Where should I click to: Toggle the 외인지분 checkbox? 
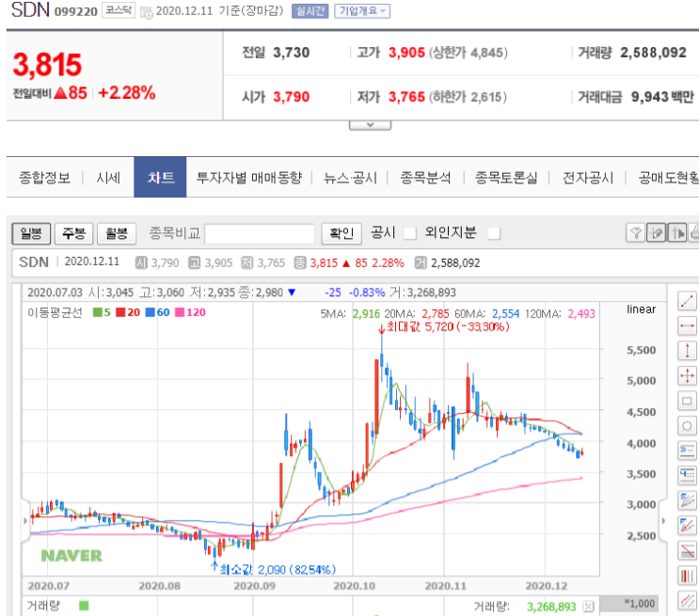tap(494, 233)
